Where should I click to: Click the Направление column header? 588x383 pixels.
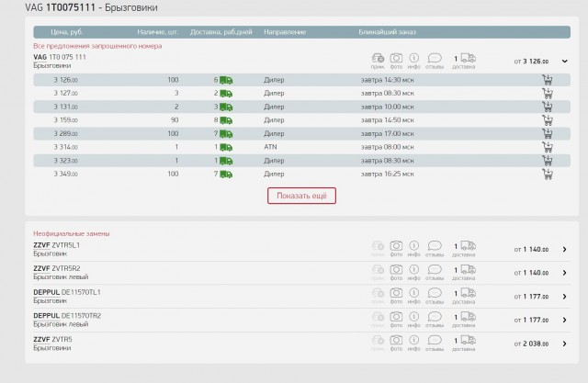[285, 32]
